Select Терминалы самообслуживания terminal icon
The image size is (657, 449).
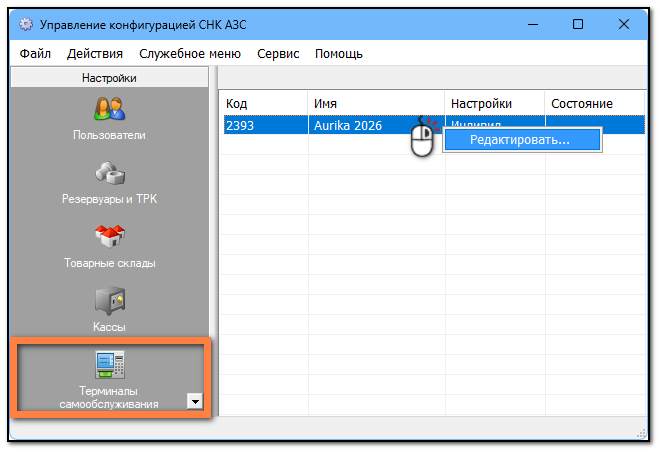pos(109,364)
